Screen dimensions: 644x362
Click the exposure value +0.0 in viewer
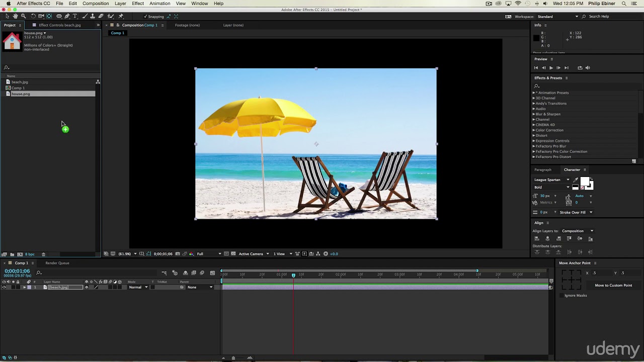pos(334,254)
